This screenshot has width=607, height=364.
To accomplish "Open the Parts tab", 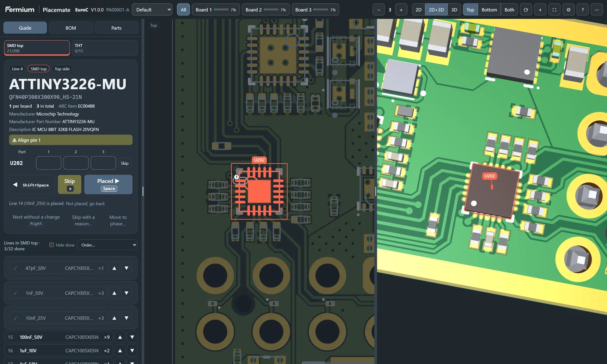I will click(116, 28).
